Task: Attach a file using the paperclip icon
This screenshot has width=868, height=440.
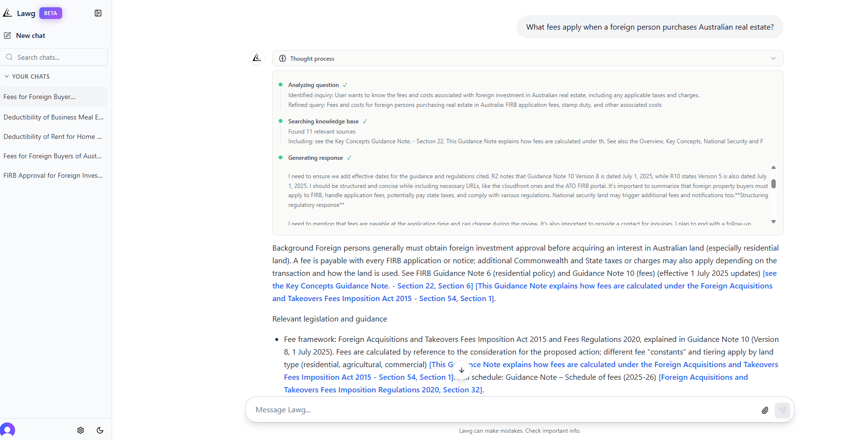Action: click(765, 410)
